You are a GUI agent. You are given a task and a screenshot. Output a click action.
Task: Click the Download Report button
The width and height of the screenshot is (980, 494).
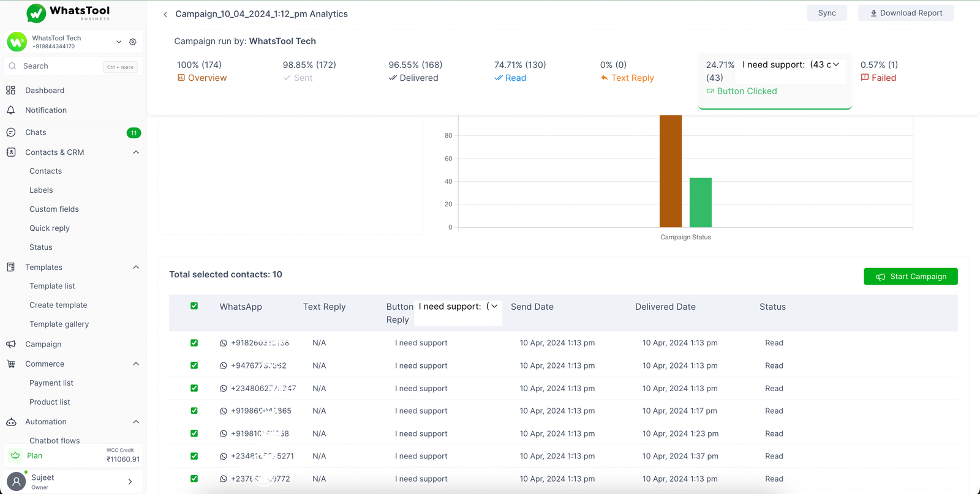pyautogui.click(x=905, y=13)
